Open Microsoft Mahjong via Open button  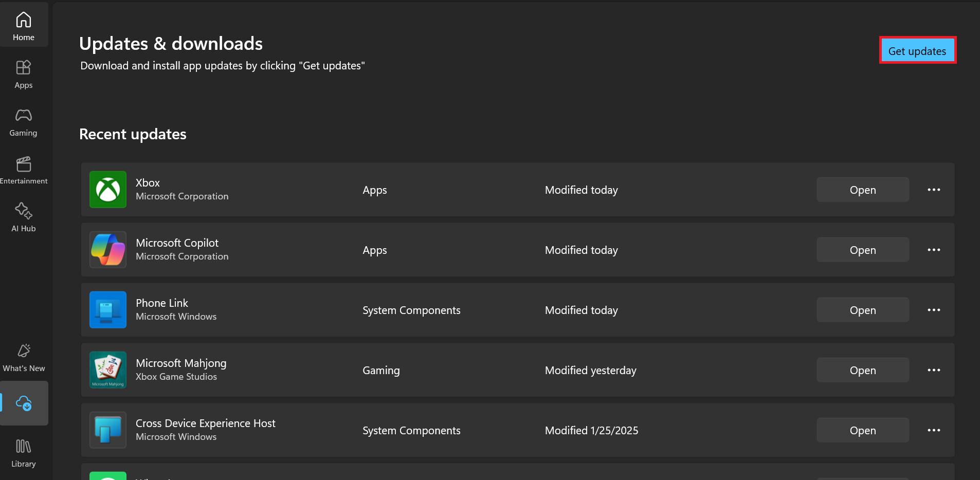click(x=863, y=371)
